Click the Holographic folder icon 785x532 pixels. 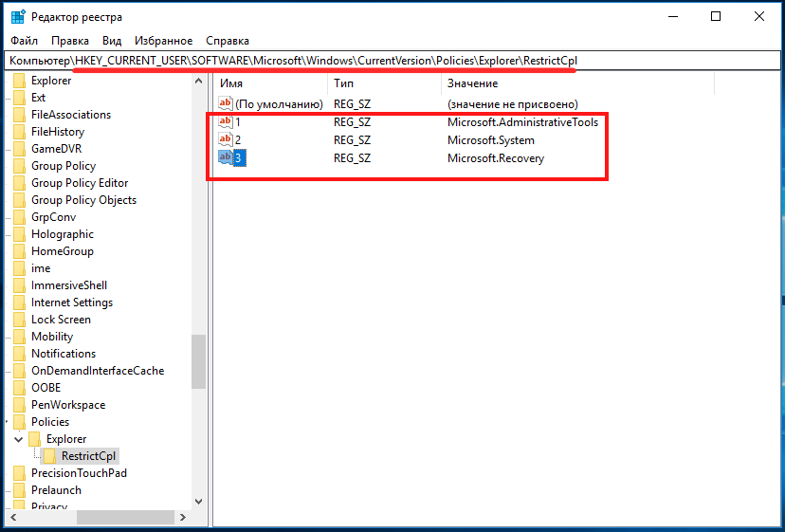20,234
